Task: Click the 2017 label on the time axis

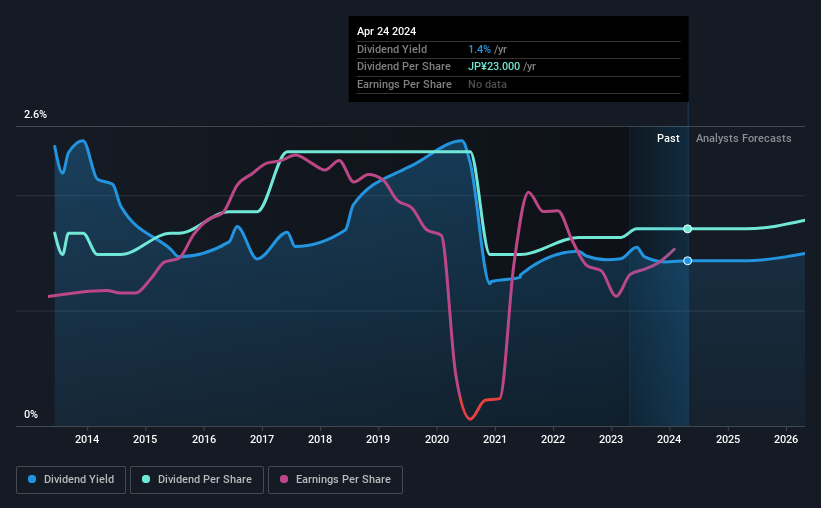Action: (x=262, y=439)
